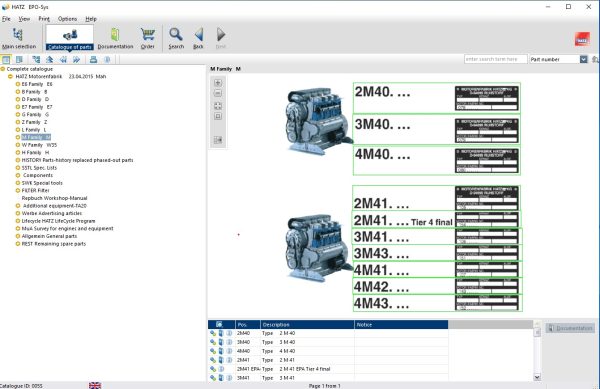The image size is (600, 389).
Task: Open the Help menu
Action: click(91, 19)
